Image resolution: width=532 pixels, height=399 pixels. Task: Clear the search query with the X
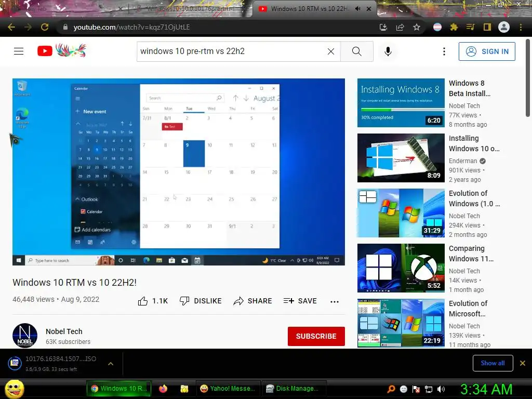coord(331,51)
